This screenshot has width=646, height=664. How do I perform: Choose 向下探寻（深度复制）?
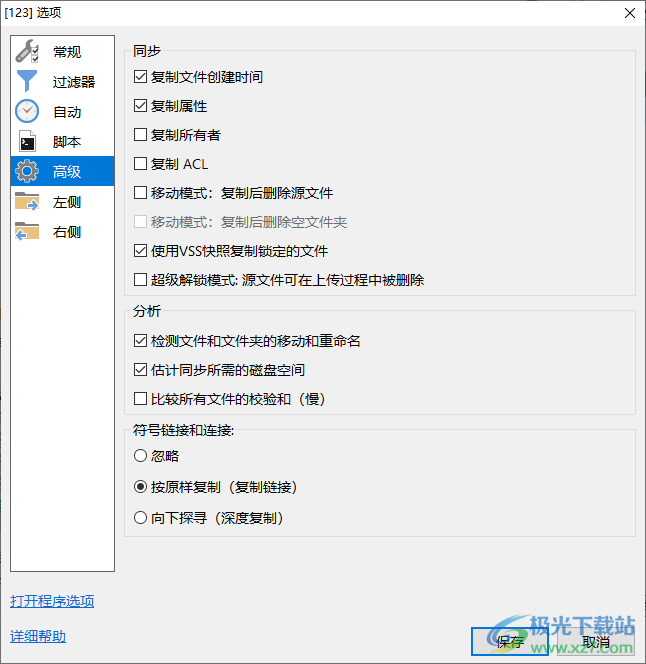click(x=140, y=517)
